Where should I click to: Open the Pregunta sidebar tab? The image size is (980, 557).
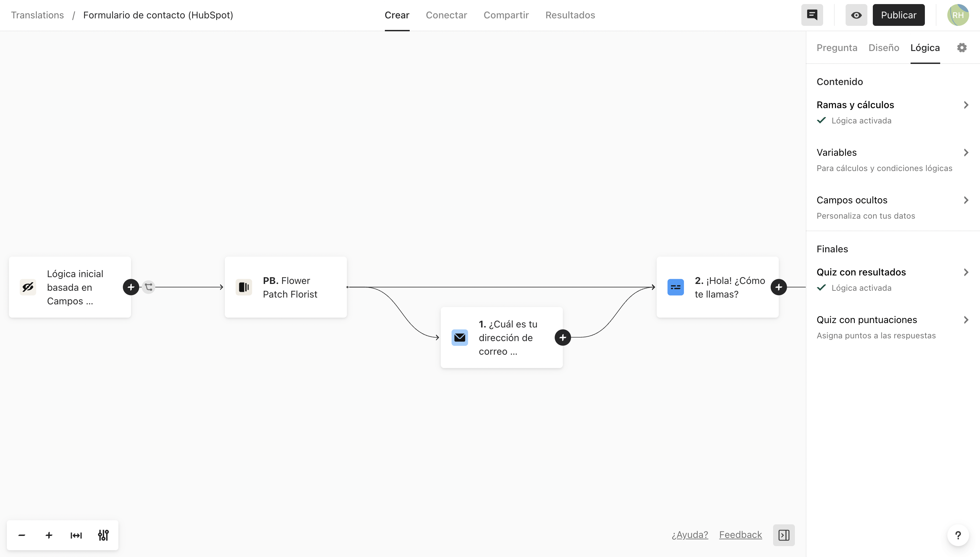pyautogui.click(x=837, y=48)
